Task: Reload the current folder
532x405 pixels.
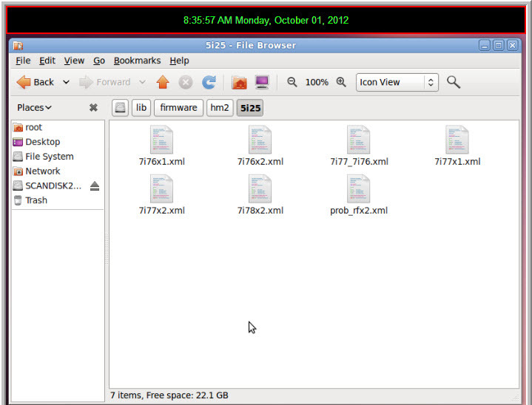Action: (209, 82)
